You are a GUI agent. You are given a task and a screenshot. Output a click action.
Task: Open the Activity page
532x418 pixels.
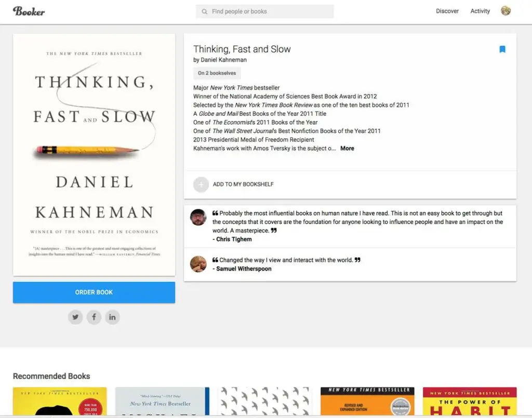[480, 11]
